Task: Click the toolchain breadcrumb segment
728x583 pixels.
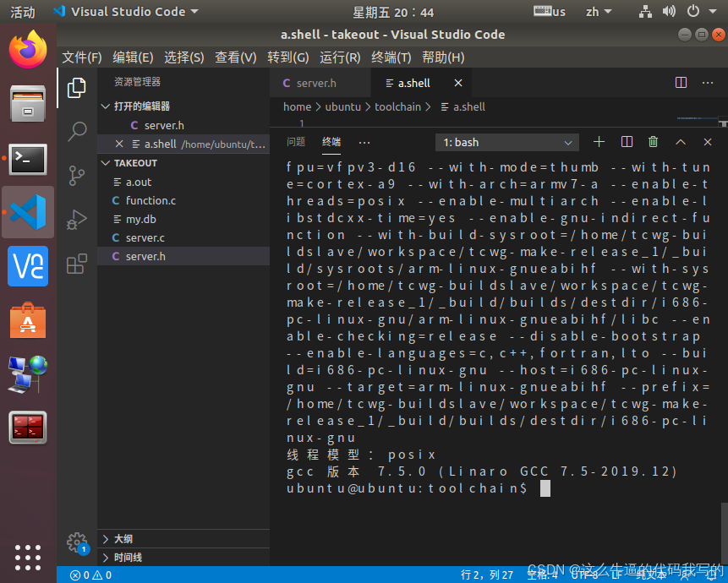Action: tap(397, 107)
